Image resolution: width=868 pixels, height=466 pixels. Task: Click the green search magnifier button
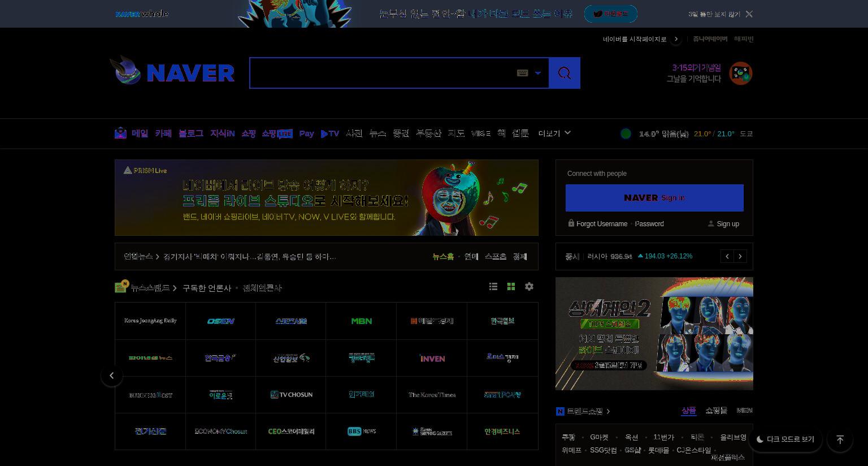click(x=565, y=73)
